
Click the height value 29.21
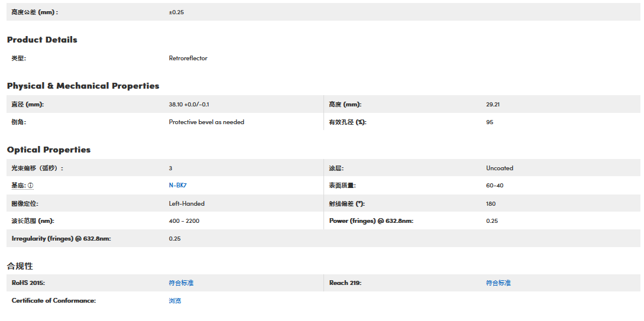[493, 105]
